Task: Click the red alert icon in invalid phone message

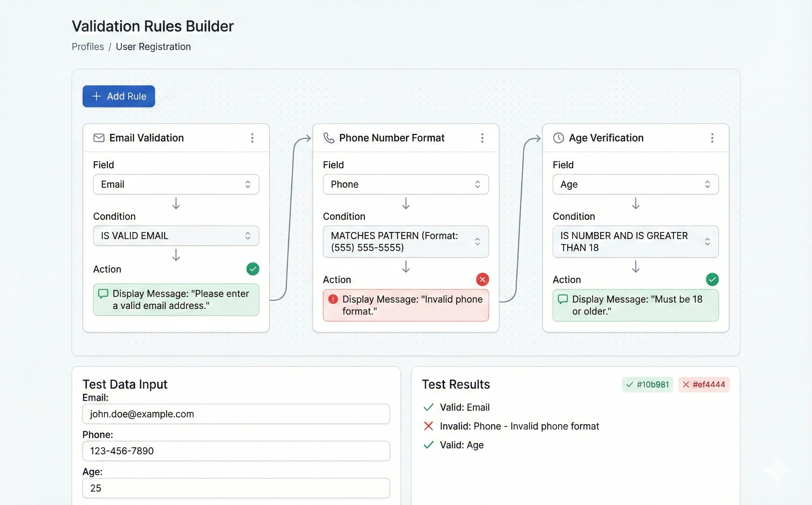Action: click(332, 300)
